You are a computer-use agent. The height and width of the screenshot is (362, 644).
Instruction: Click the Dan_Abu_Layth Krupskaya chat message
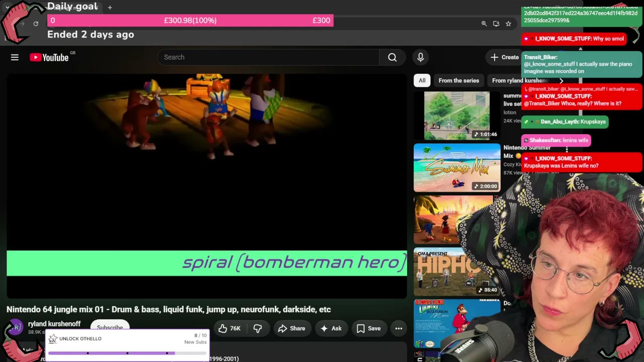click(565, 122)
